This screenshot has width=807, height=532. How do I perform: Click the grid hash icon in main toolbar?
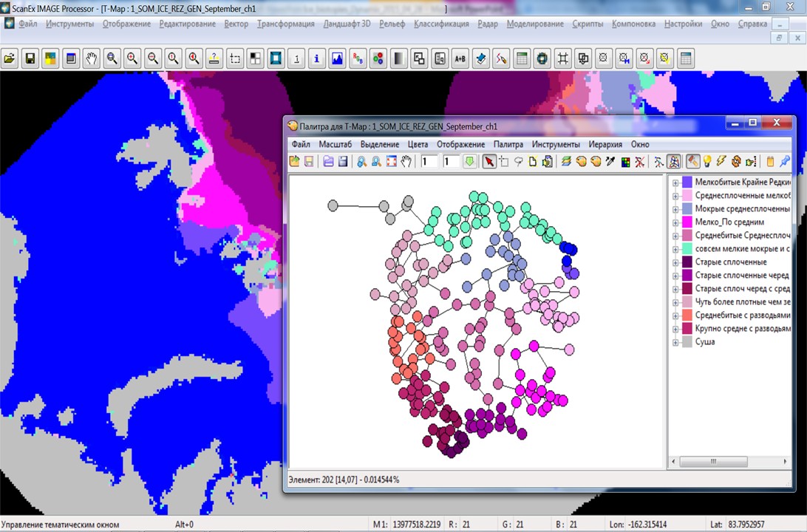click(563, 59)
